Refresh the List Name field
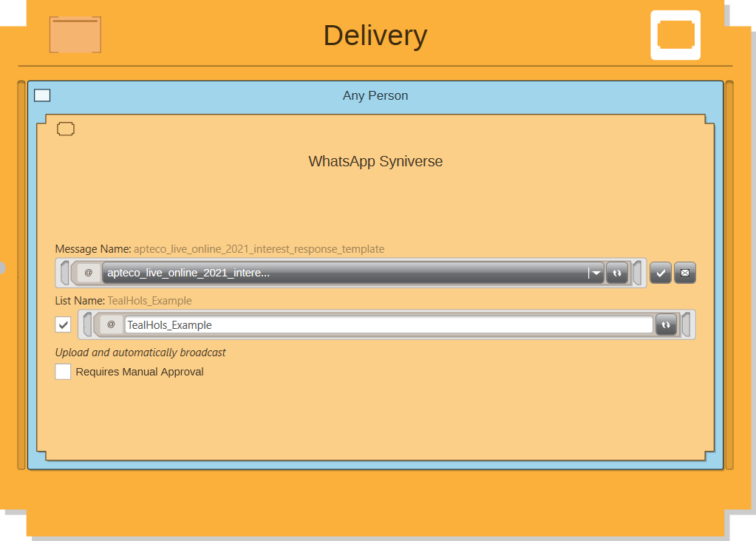Screen dimensions: 756x541 (x=666, y=324)
